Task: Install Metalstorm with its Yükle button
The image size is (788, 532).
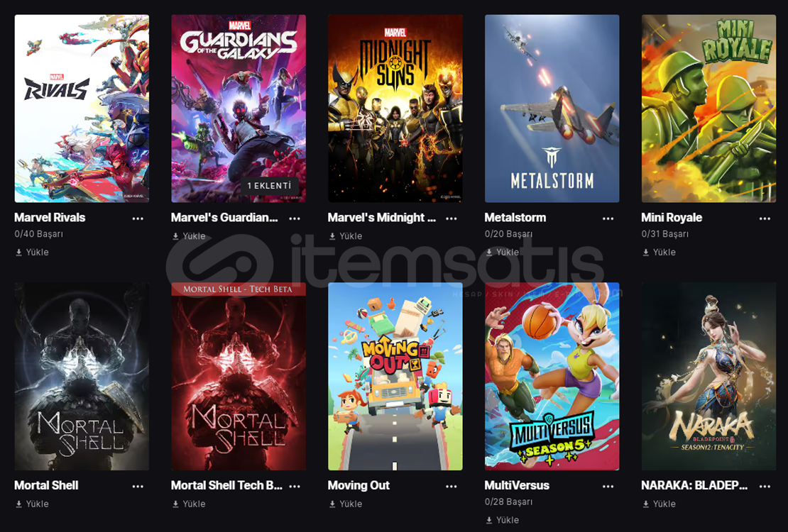Action: click(503, 253)
